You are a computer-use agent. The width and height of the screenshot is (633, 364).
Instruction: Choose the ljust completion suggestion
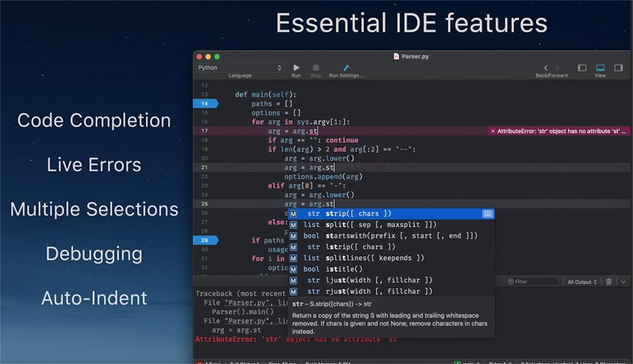click(x=391, y=280)
